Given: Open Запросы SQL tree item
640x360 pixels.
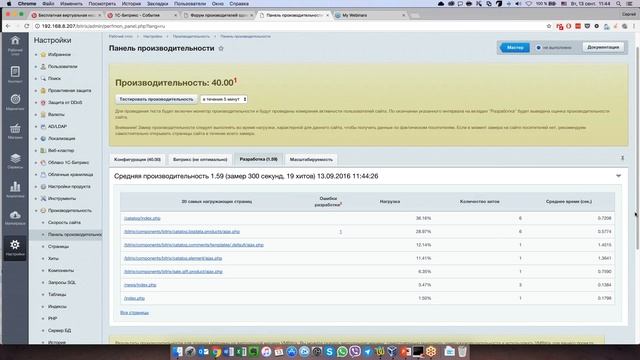Looking at the screenshot, I should coord(62,282).
